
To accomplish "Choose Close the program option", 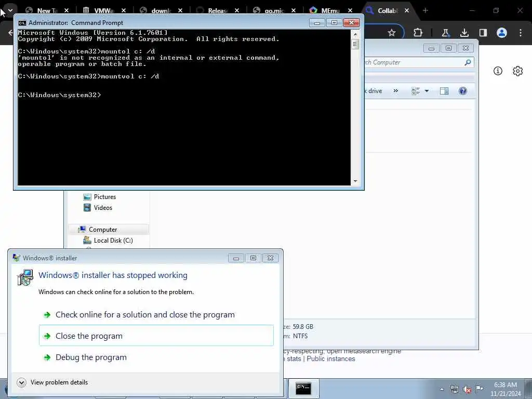I will click(156, 336).
